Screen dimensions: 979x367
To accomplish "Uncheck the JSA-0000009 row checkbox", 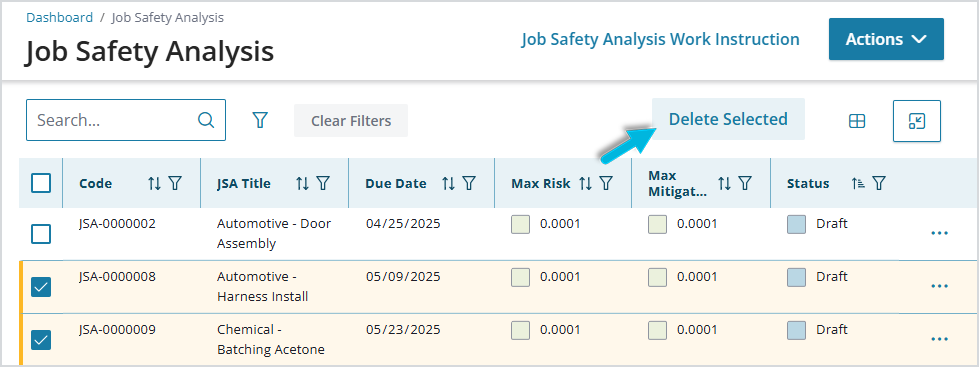I will click(x=41, y=340).
